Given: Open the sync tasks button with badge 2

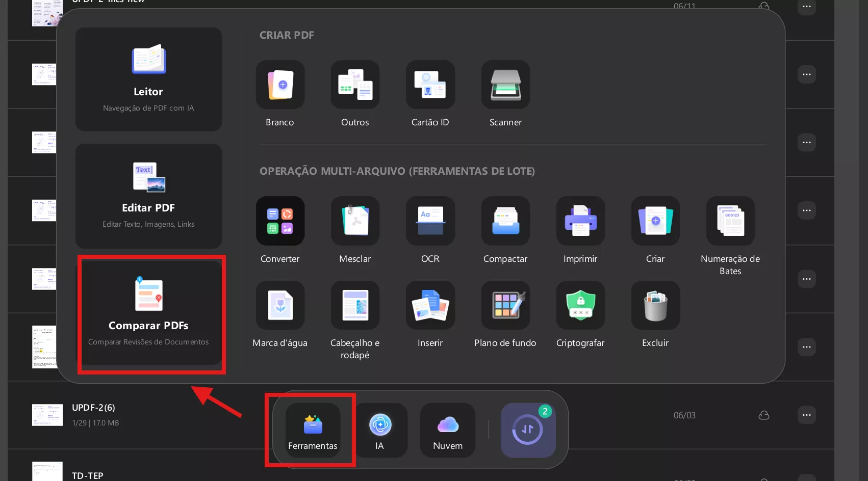Looking at the screenshot, I should (528, 430).
